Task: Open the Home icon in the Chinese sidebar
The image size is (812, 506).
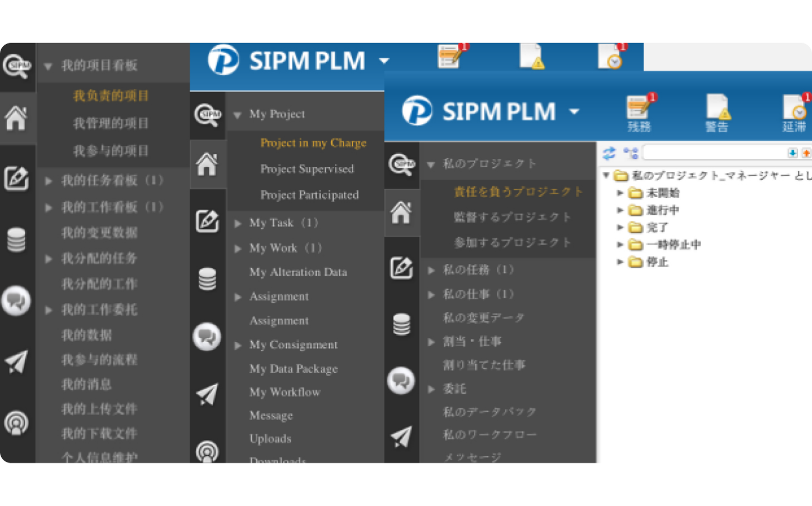Action: pyautogui.click(x=16, y=118)
